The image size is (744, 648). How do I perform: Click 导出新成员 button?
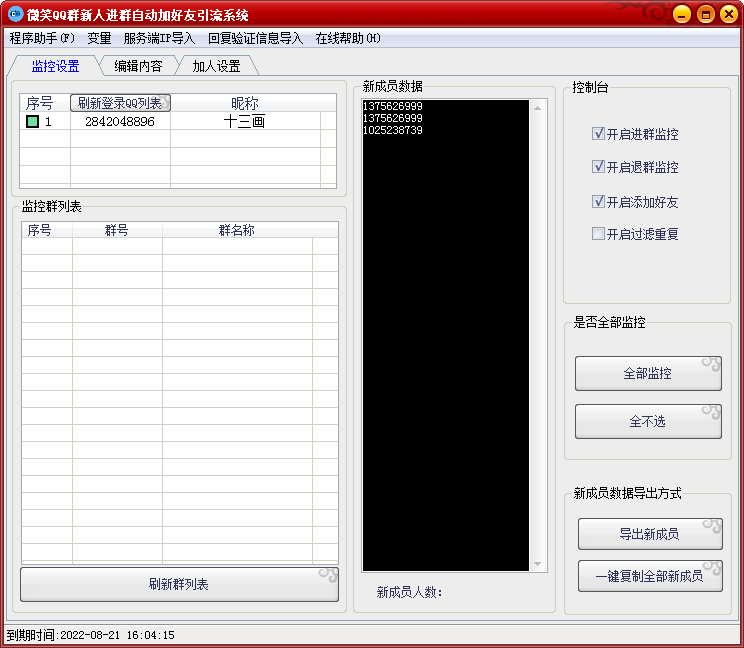[x=650, y=534]
